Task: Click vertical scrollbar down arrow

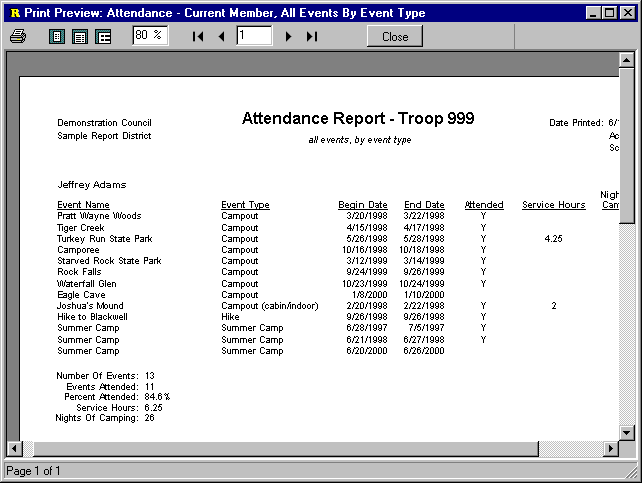Action: click(x=626, y=432)
